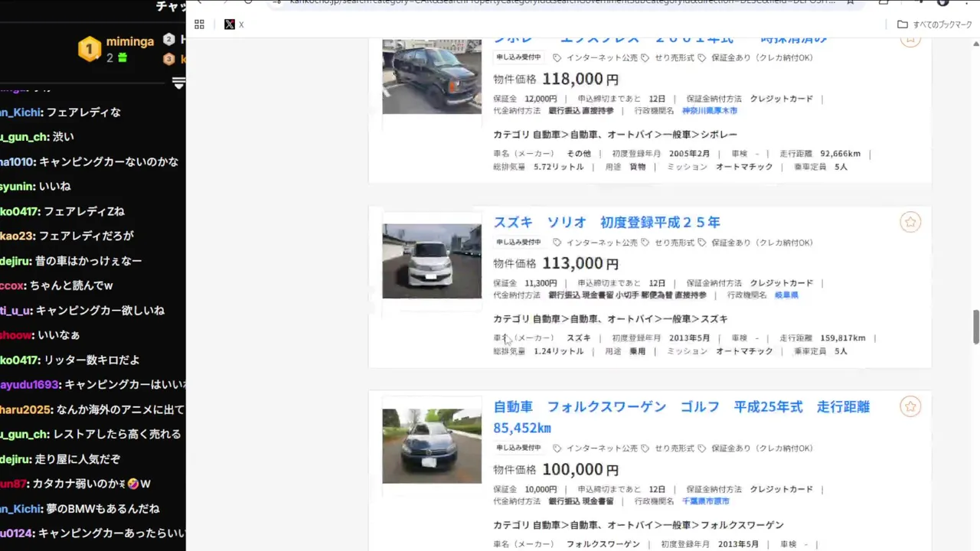980x551 pixels.
Task: Collapse the chat leaderboard with the arrow icon
Action: click(x=178, y=83)
